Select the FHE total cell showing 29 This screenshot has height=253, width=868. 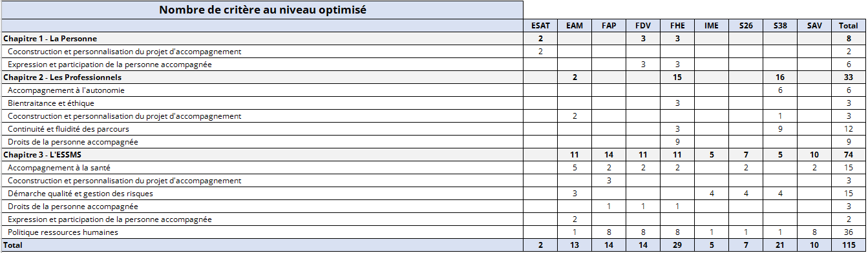(677, 245)
